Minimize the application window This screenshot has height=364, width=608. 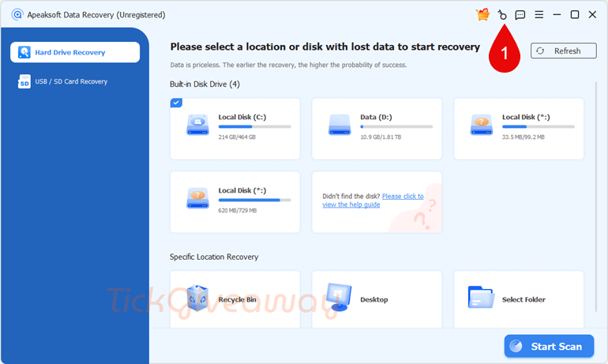tap(557, 15)
